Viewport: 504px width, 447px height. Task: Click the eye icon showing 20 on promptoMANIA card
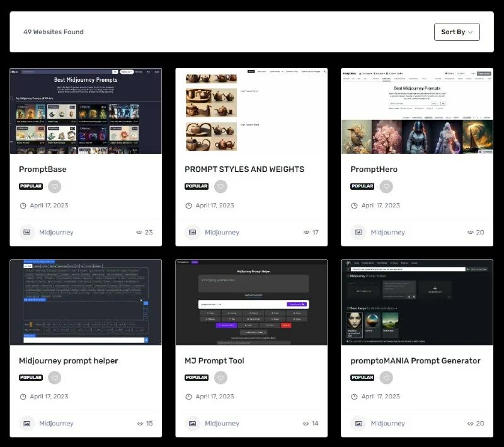470,423
